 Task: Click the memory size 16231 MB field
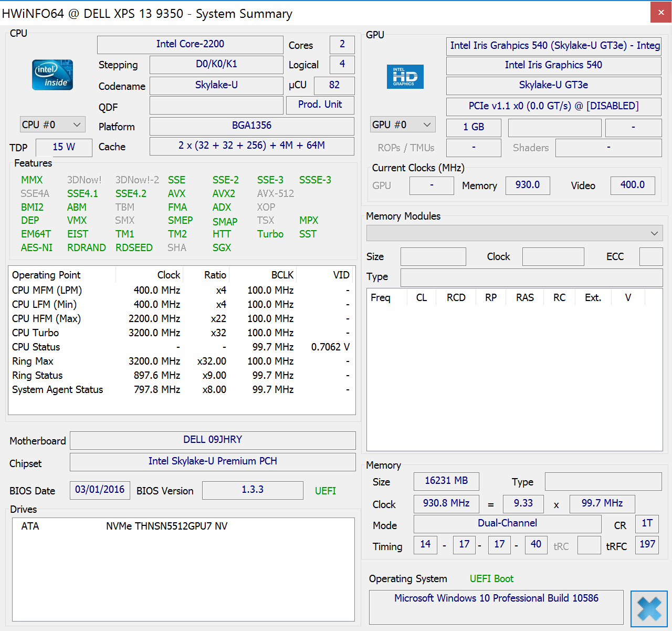pyautogui.click(x=446, y=481)
